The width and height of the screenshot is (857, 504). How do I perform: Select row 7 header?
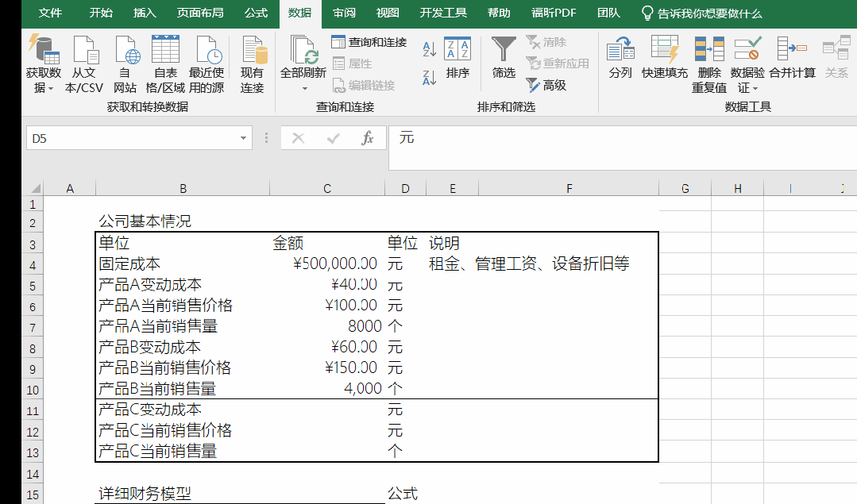coord(33,327)
